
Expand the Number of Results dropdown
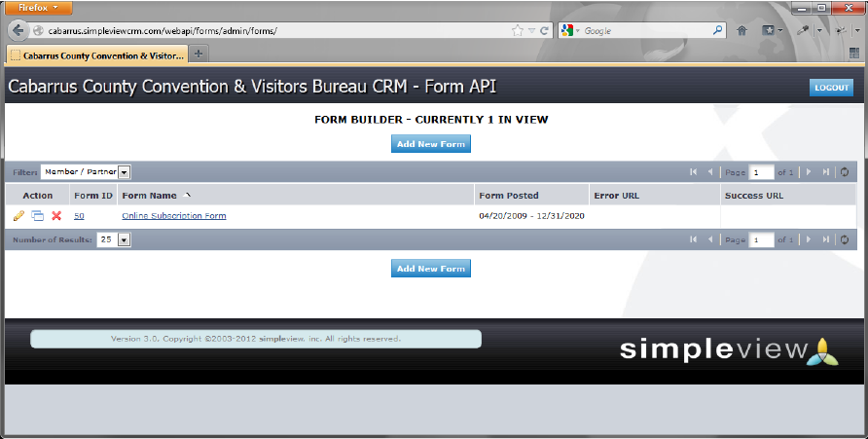point(125,239)
